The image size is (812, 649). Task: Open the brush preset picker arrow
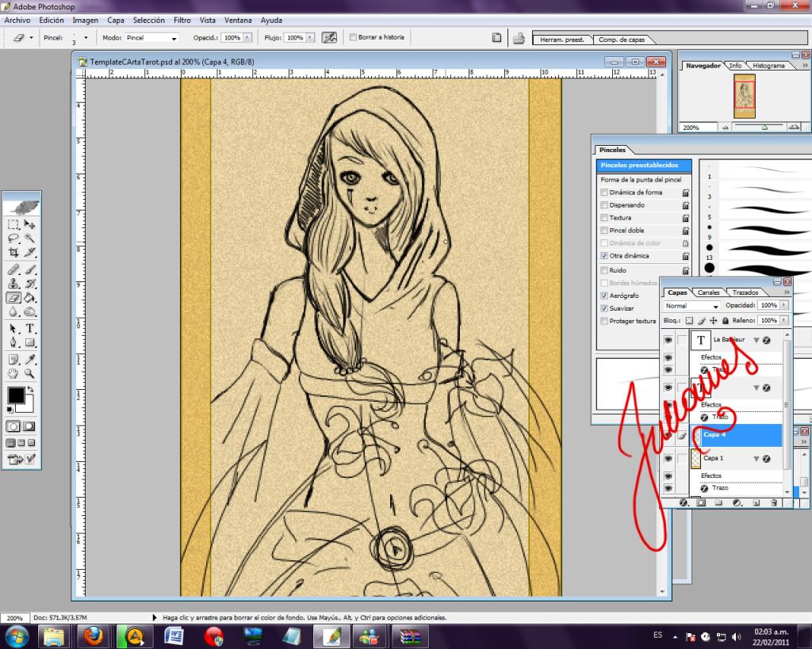[x=86, y=38]
